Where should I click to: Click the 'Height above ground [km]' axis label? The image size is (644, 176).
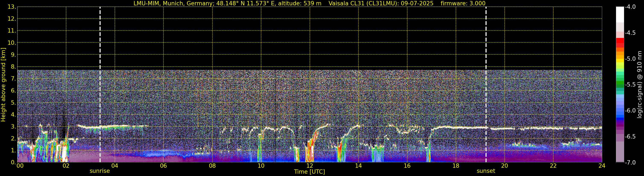pyautogui.click(x=3, y=85)
